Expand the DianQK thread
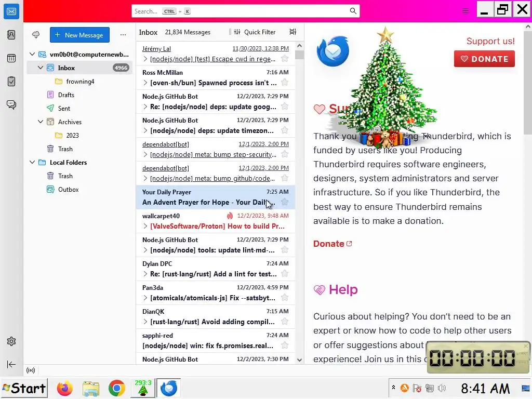Viewport: 532px width, 399px height. tap(145, 321)
